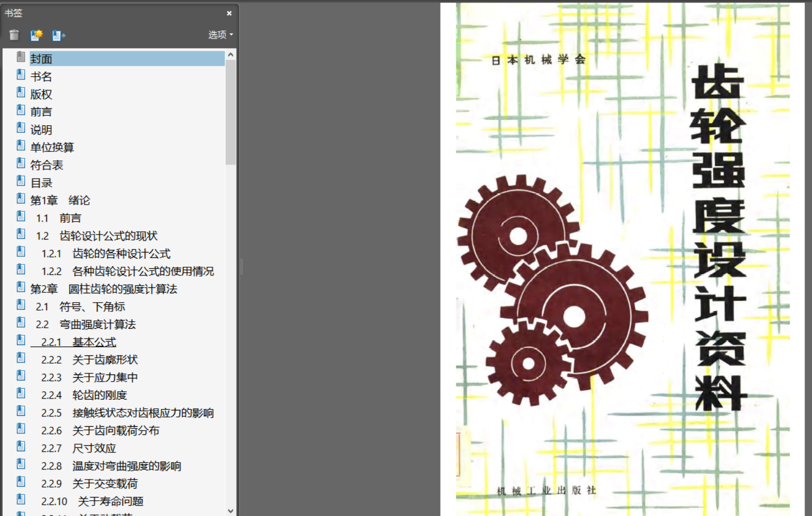
Task: Click the bookmark icon beside 第2章
Action: pos(21,287)
